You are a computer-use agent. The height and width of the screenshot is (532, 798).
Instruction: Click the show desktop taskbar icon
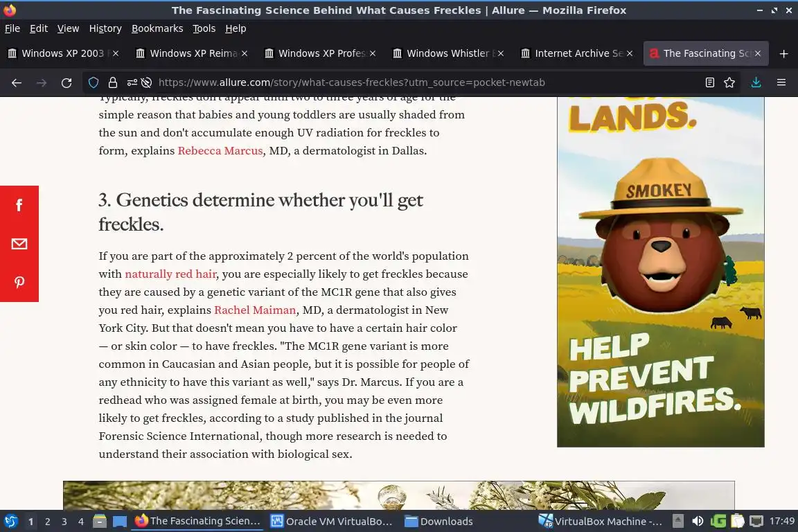(x=120, y=522)
